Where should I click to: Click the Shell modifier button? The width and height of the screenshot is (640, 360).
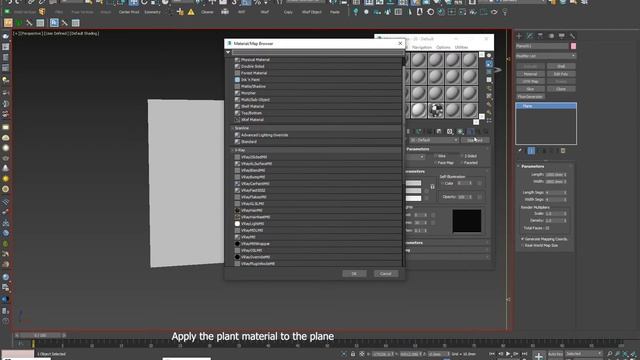pyautogui.click(x=561, y=66)
